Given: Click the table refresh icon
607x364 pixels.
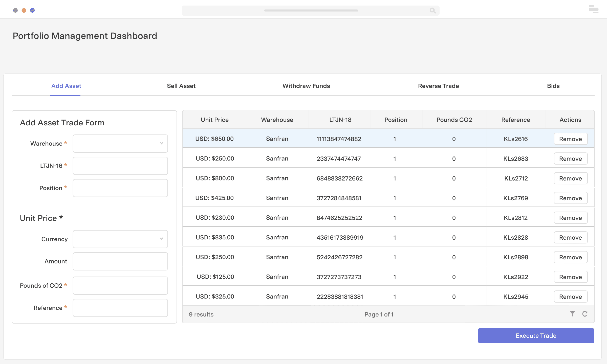Looking at the screenshot, I should [585, 314].
